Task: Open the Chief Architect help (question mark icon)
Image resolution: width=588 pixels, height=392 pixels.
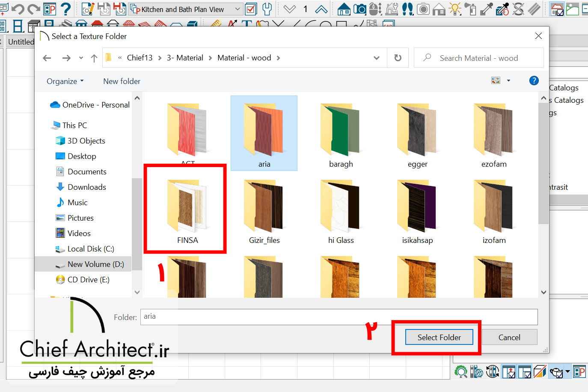Action: 65,9
